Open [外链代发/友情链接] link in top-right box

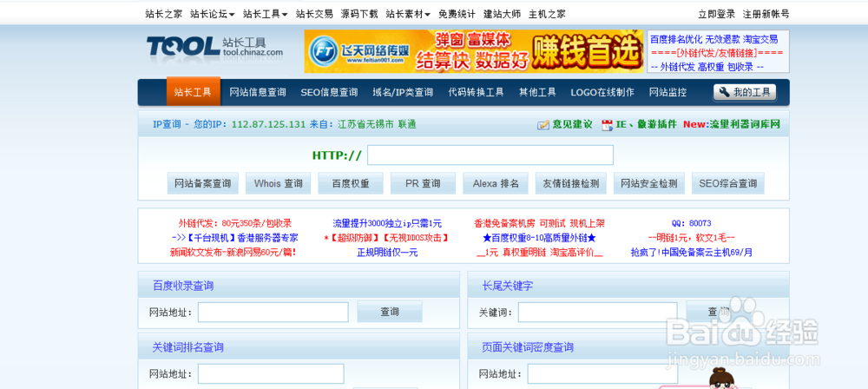[x=717, y=53]
